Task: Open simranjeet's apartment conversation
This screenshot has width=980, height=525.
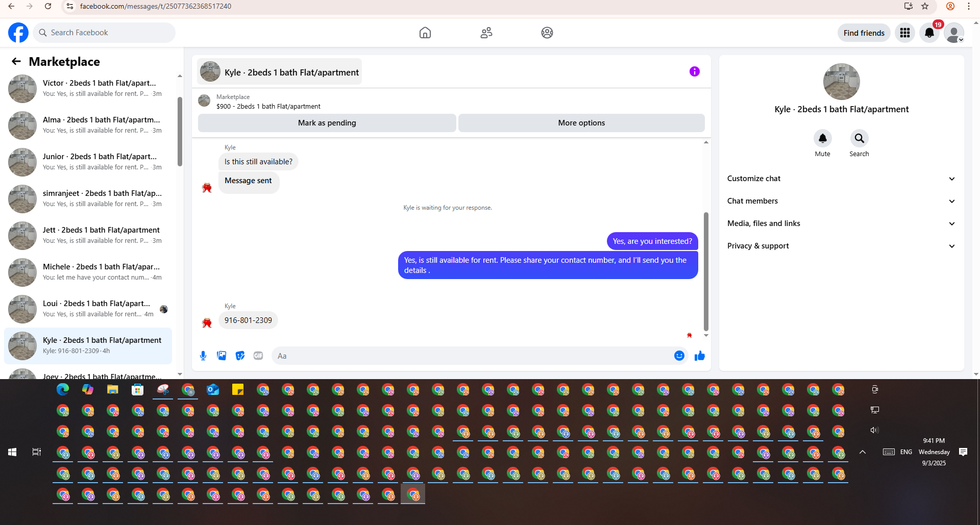Action: click(x=88, y=198)
